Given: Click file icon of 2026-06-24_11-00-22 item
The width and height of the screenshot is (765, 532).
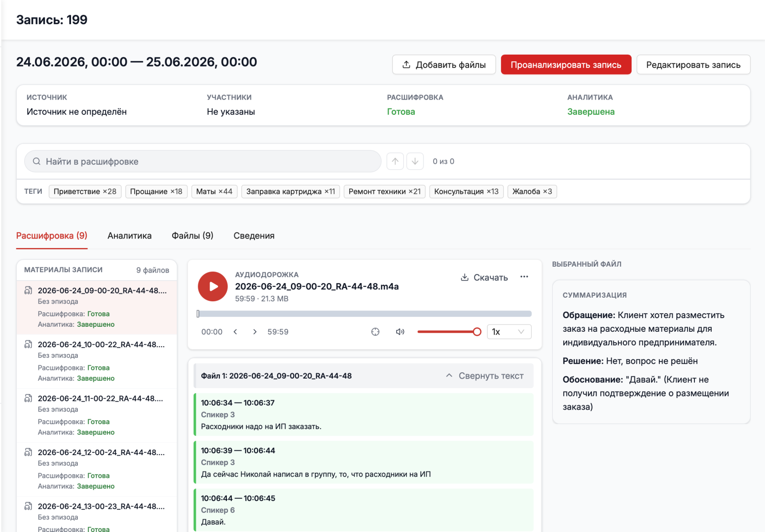Looking at the screenshot, I should click(28, 398).
